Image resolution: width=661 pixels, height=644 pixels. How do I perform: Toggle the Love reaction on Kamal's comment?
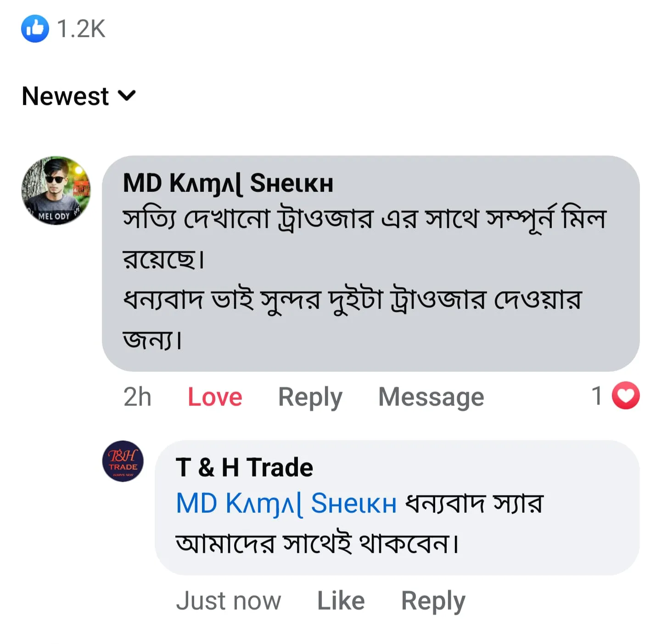(x=215, y=397)
